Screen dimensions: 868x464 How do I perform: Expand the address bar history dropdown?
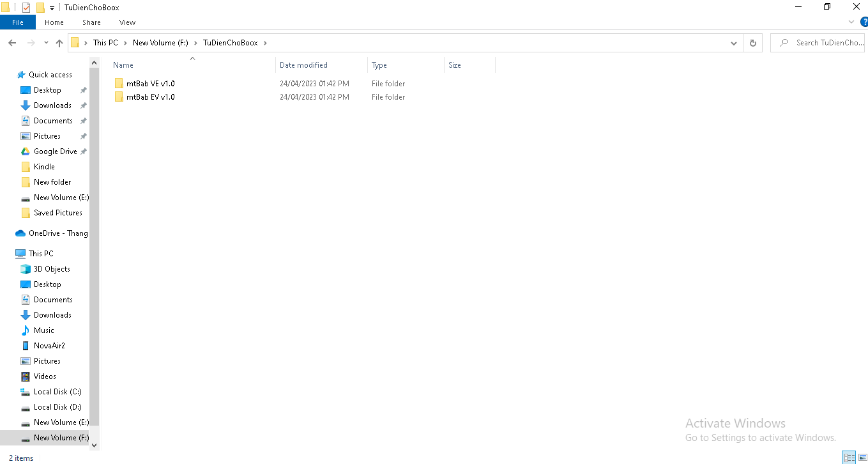(733, 43)
